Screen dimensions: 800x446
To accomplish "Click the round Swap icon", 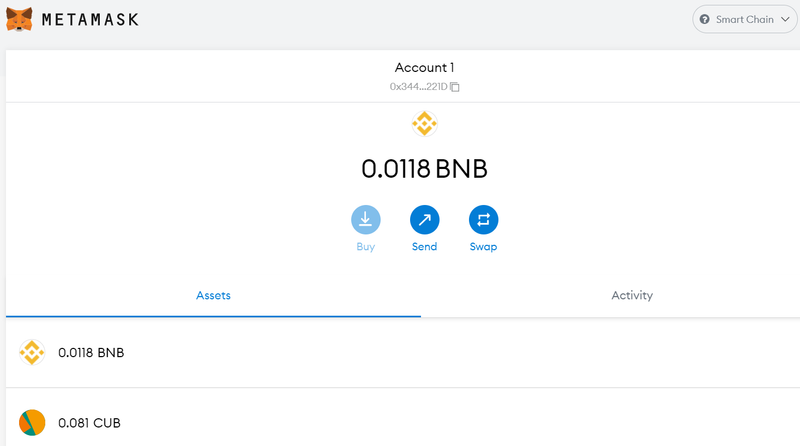I will 483,219.
